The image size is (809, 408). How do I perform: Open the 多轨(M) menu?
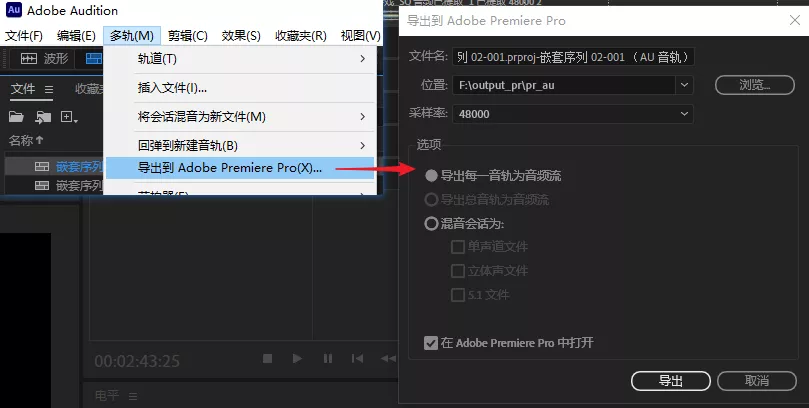click(132, 36)
